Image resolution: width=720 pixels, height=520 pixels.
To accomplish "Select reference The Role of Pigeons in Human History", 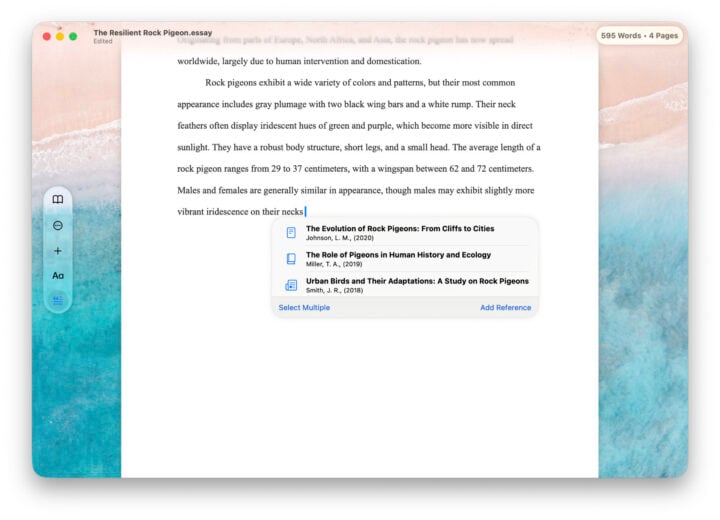I will [x=405, y=259].
